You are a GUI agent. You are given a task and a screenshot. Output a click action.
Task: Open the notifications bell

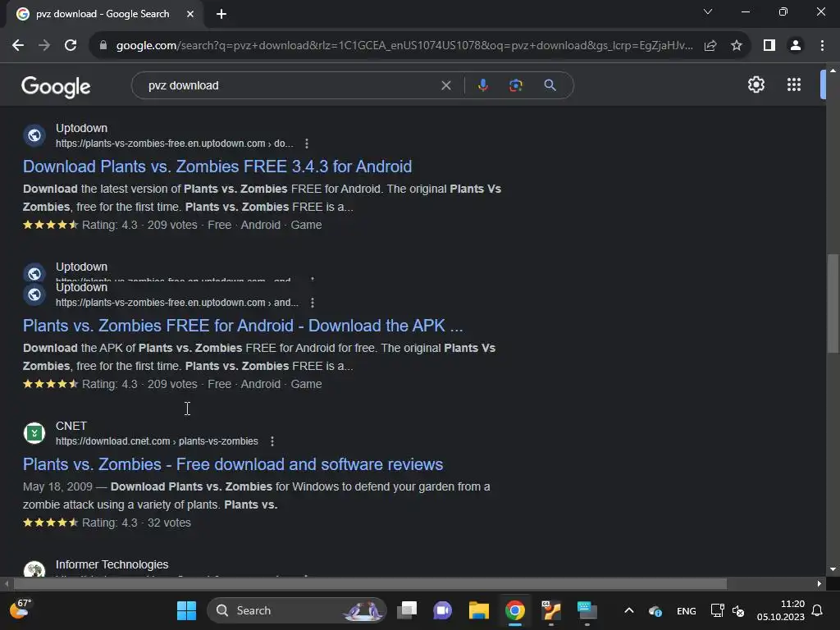tap(817, 610)
